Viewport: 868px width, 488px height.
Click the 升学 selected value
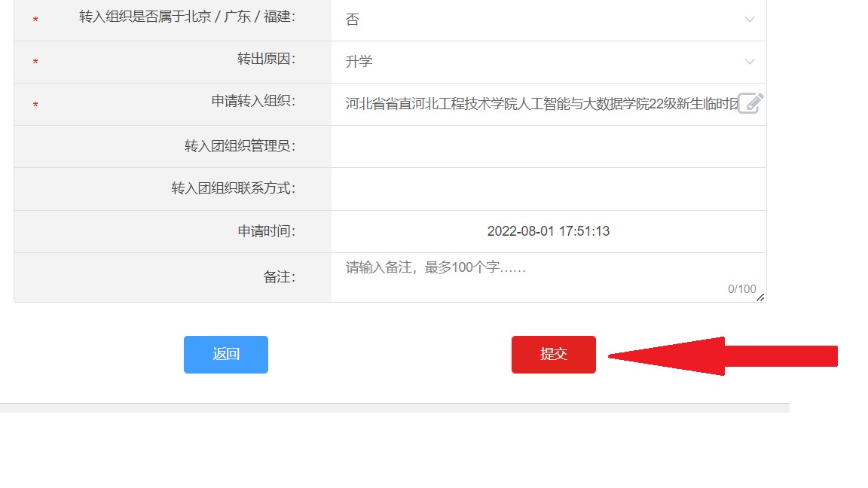359,62
